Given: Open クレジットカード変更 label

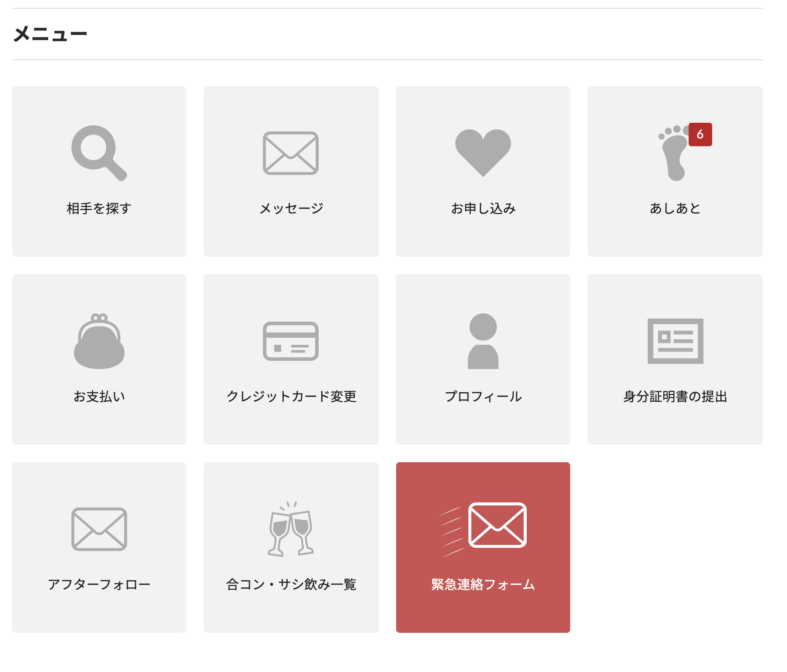Looking at the screenshot, I should point(291,396).
